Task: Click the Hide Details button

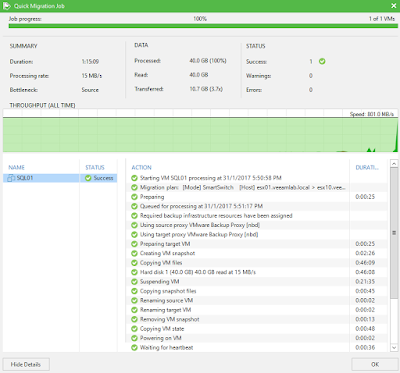Action: click(x=26, y=364)
